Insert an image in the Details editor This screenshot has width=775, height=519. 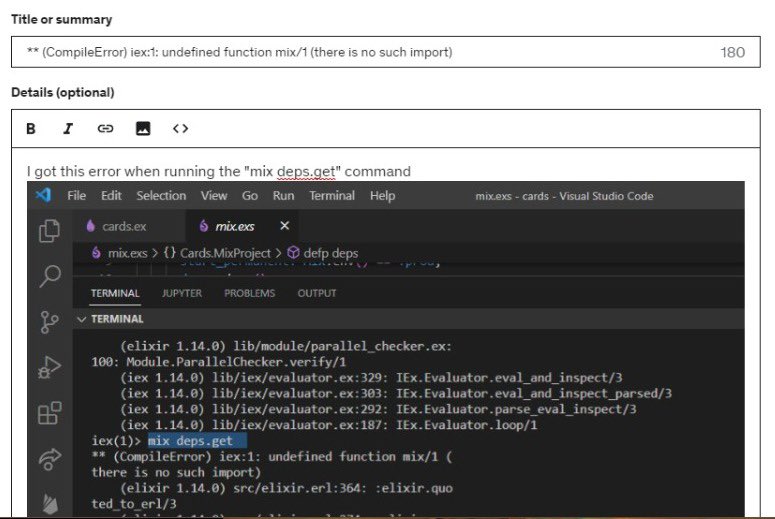point(143,129)
